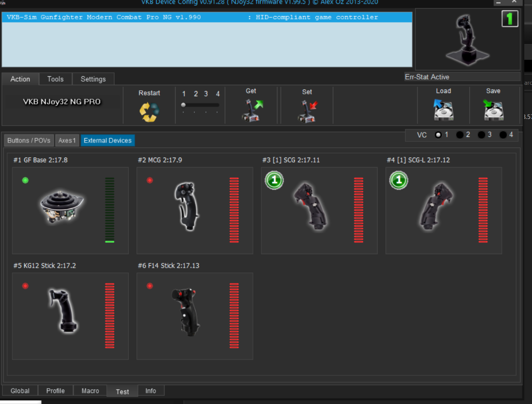This screenshot has height=404, width=532.
Task: Click the Get joystick icon
Action: click(252, 110)
